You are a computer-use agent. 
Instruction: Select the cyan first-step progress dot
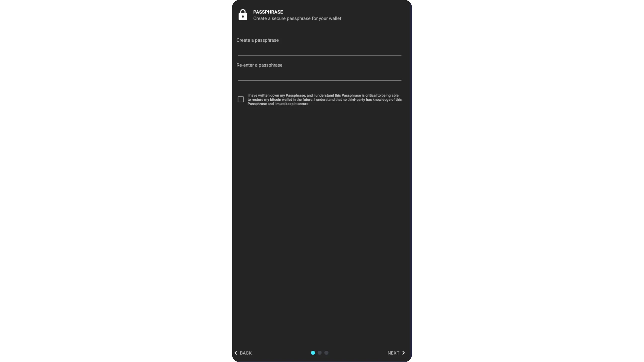(313, 353)
